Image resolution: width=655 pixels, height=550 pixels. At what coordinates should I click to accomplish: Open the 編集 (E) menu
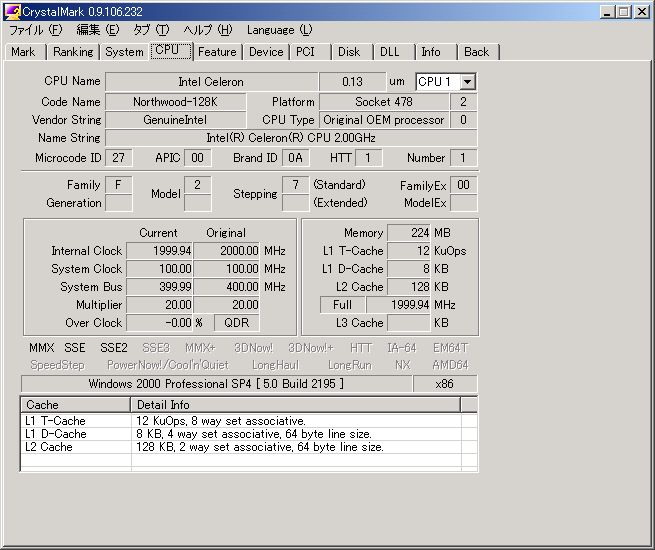(x=98, y=30)
